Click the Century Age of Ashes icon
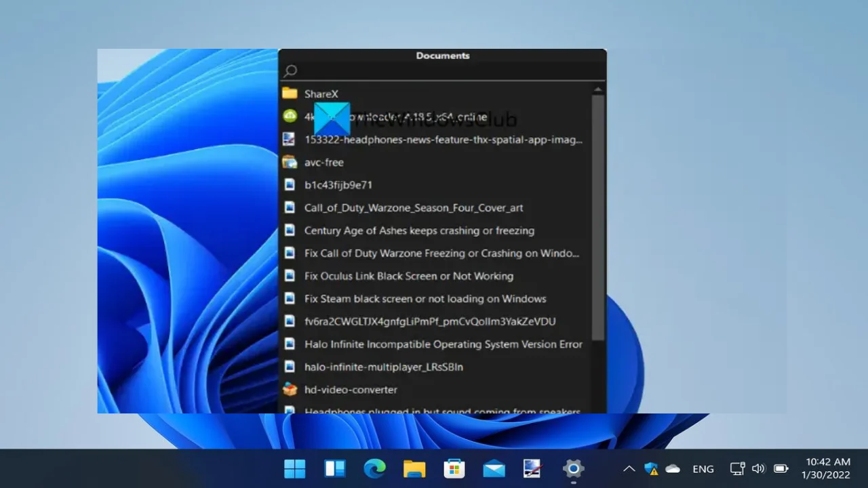The image size is (868, 488). (x=290, y=230)
